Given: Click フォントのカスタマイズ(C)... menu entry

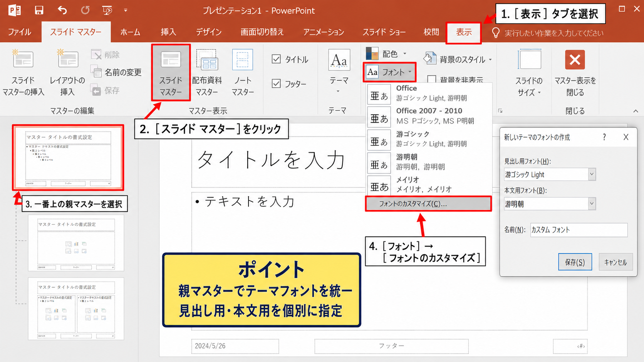Looking at the screenshot, I should point(428,204).
